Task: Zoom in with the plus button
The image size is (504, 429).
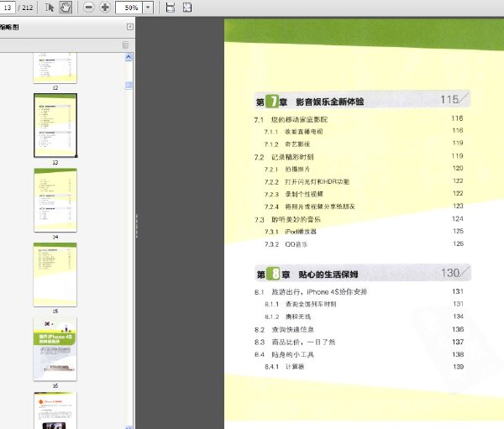Action: pyautogui.click(x=105, y=7)
